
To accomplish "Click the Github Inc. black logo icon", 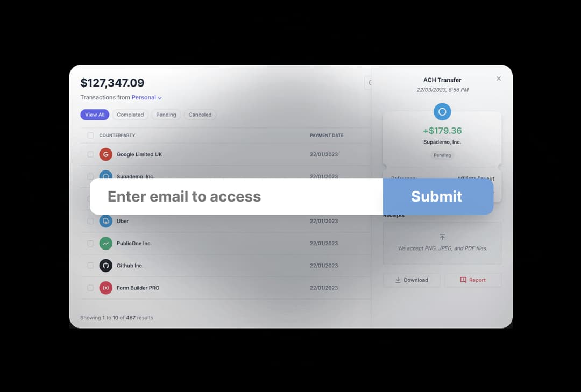I will pyautogui.click(x=105, y=266).
